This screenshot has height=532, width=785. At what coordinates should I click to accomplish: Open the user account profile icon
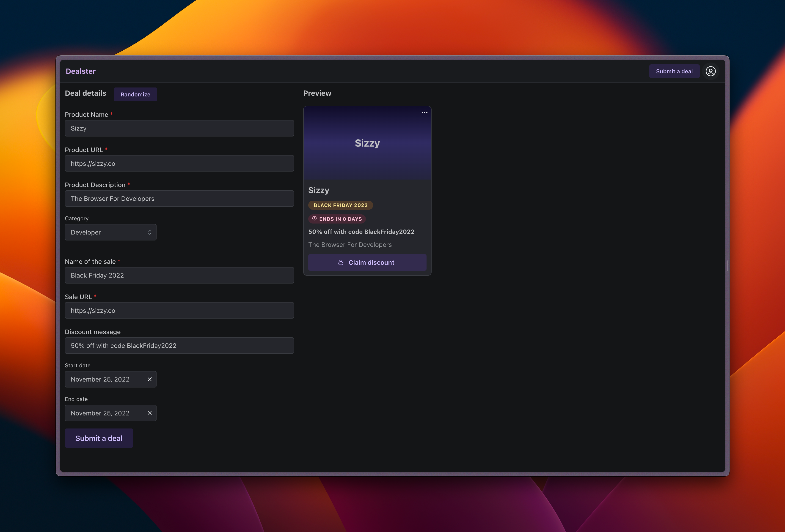[710, 71]
